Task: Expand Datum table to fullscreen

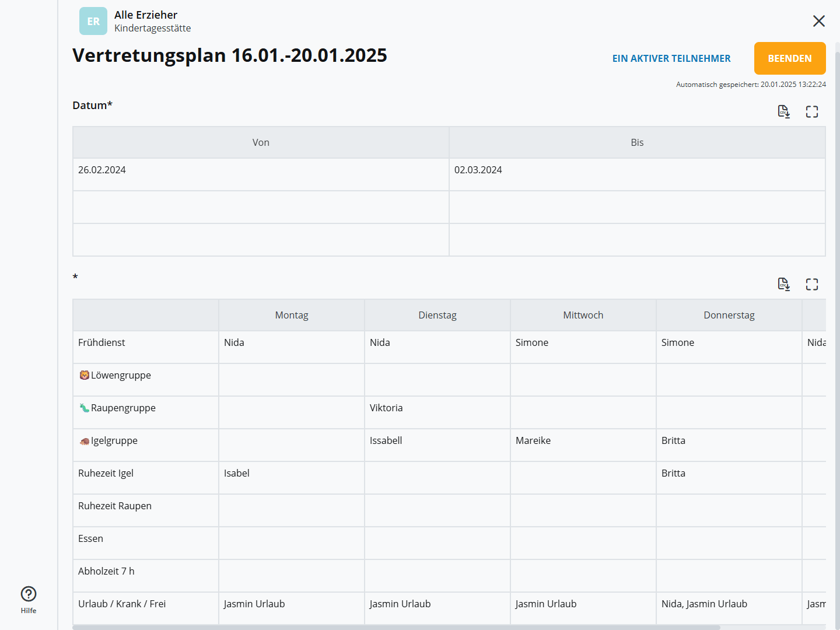Action: 812,111
